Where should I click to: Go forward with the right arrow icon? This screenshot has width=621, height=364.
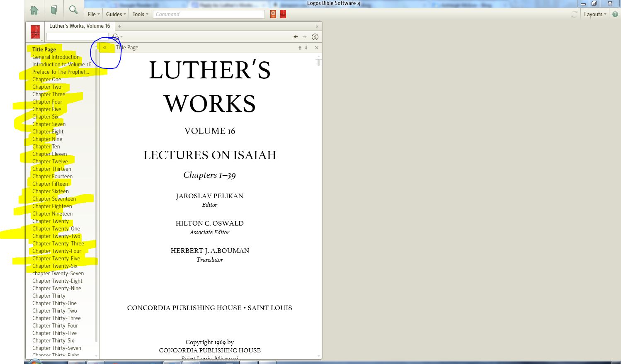305,36
